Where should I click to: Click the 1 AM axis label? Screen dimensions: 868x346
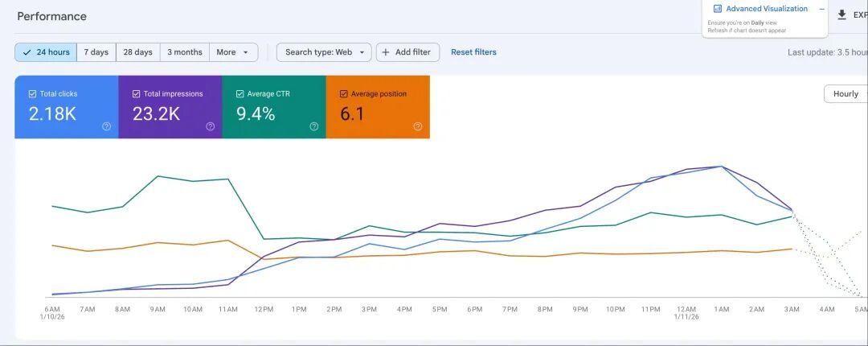point(721,310)
